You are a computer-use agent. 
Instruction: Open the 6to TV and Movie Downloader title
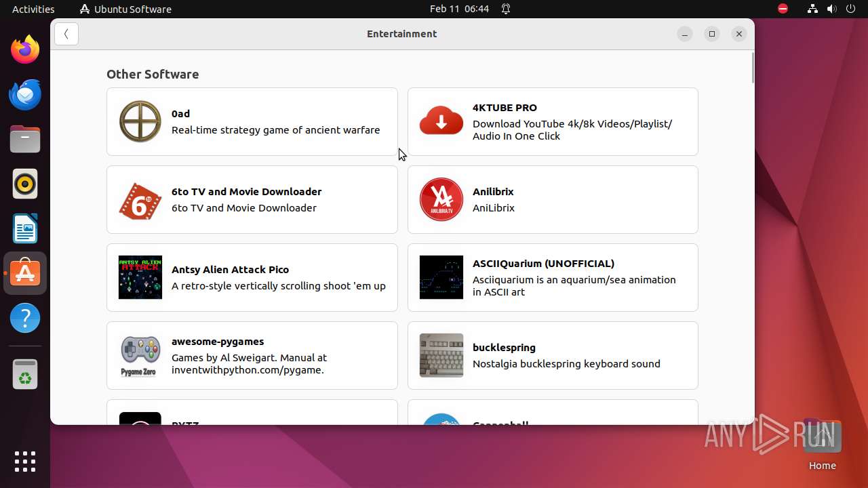tap(246, 192)
